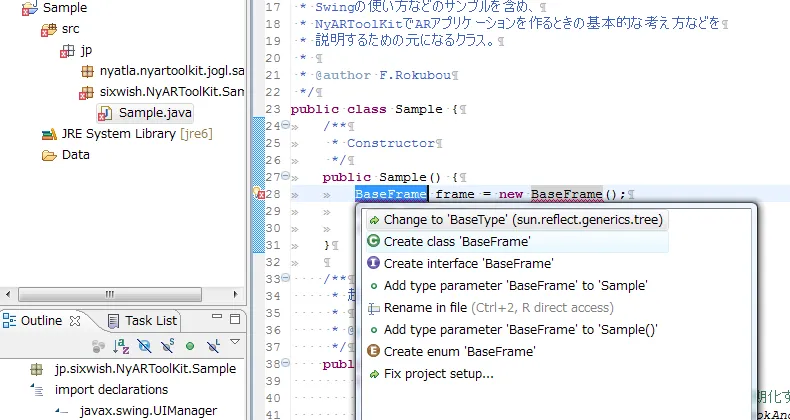
Task: Collapse the constructor fold at line 27
Action: 285,176
